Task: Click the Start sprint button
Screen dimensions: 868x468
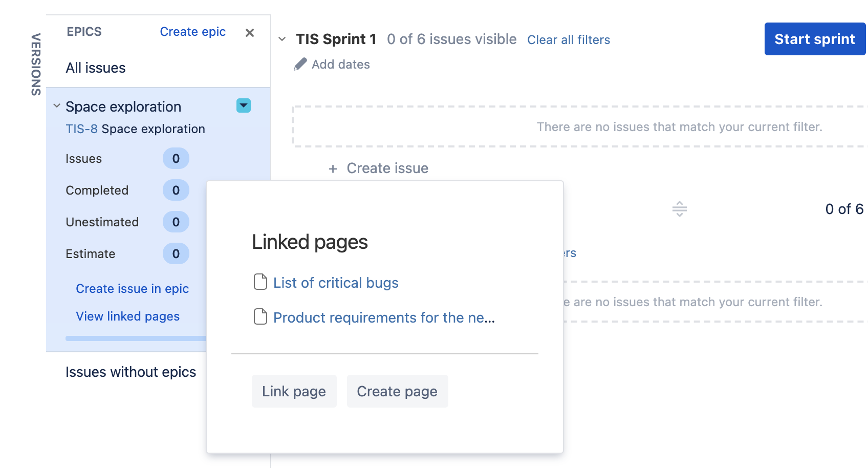Action: (814, 39)
